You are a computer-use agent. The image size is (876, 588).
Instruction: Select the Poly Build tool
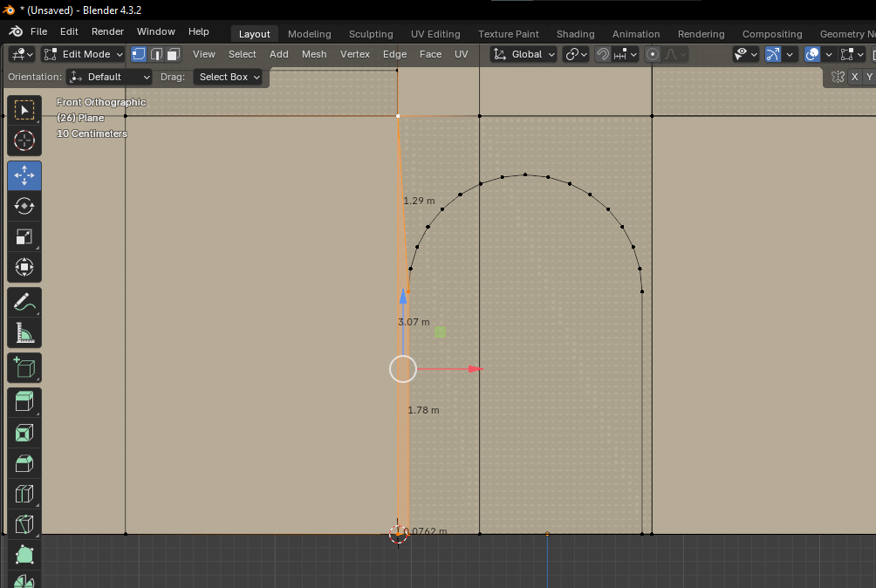(x=24, y=555)
